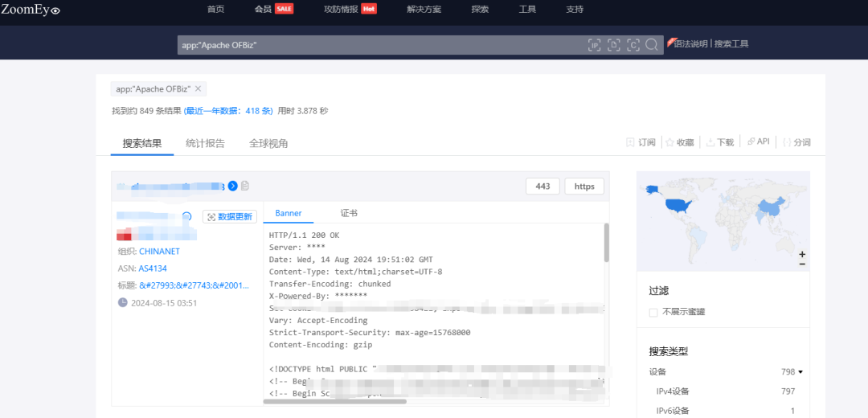Click the IPv6设备 1 filter row

[725, 411]
